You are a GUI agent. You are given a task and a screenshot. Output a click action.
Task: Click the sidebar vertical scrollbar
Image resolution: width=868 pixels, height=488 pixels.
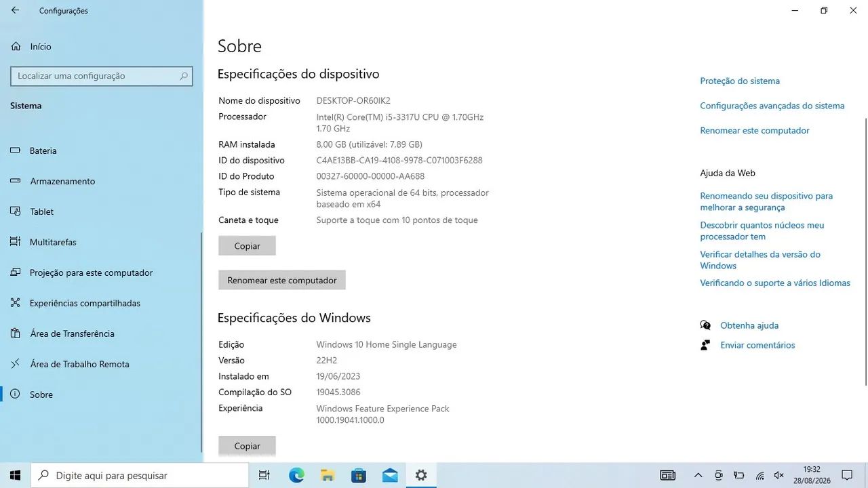pos(201,343)
